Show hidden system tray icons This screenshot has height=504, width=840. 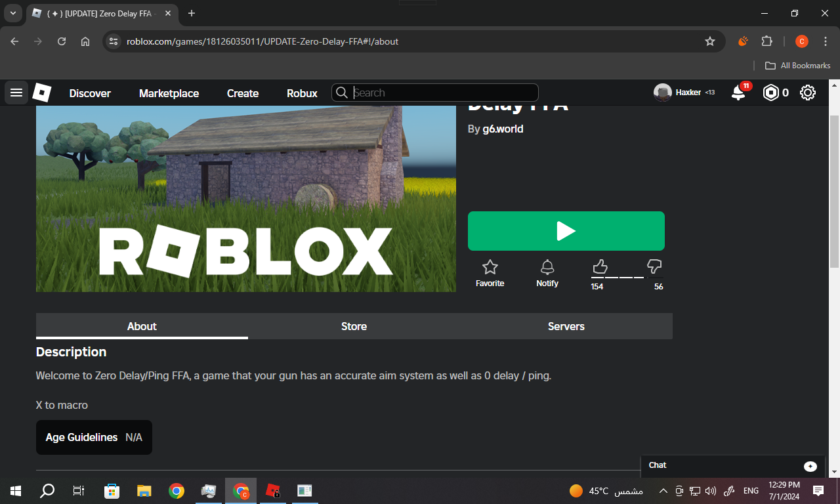coord(663,491)
